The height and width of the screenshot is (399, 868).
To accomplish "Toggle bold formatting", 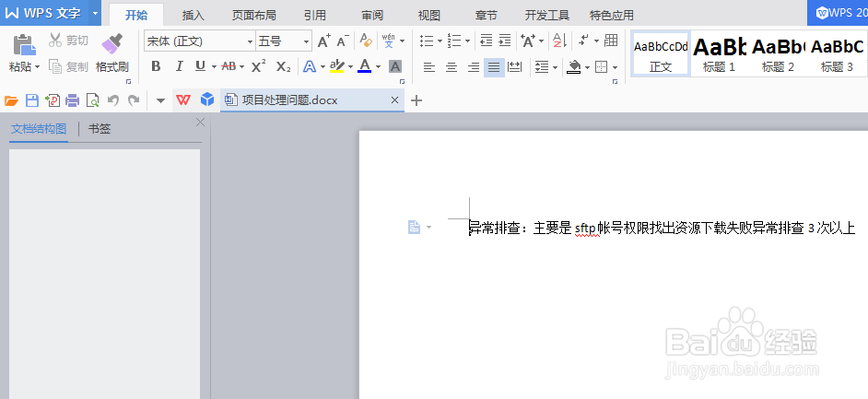I will click(x=156, y=67).
